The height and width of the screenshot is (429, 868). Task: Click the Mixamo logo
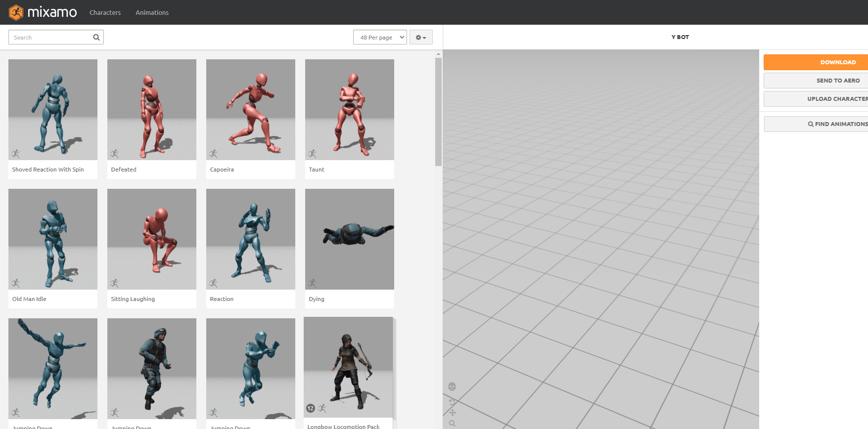pos(43,12)
